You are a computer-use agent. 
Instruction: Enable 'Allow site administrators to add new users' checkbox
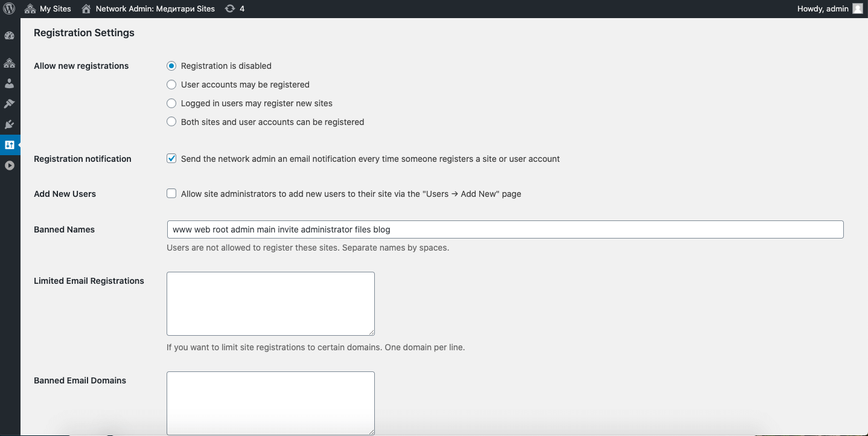click(x=171, y=194)
